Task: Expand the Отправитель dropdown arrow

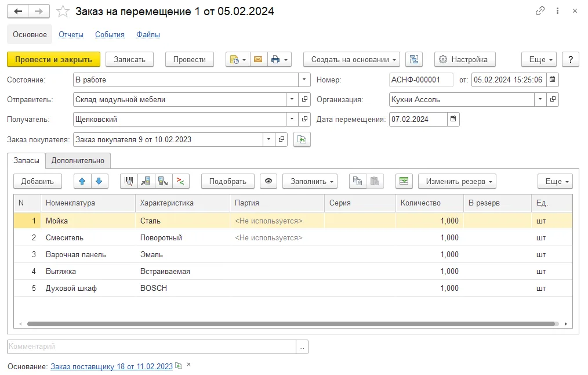Action: pos(292,99)
